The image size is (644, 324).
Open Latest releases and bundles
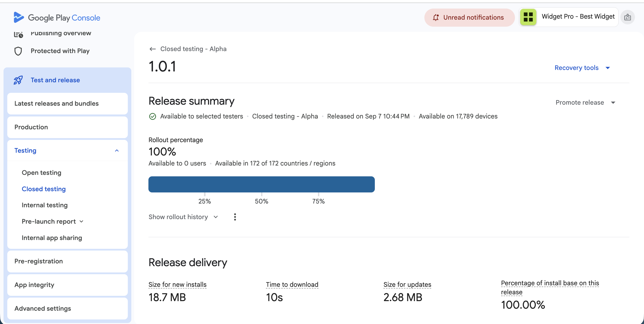tap(67, 104)
